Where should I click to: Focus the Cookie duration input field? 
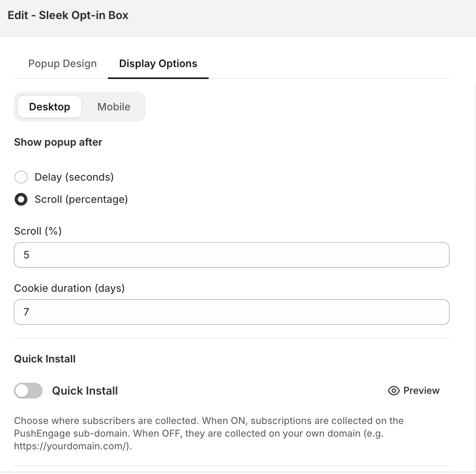point(232,312)
